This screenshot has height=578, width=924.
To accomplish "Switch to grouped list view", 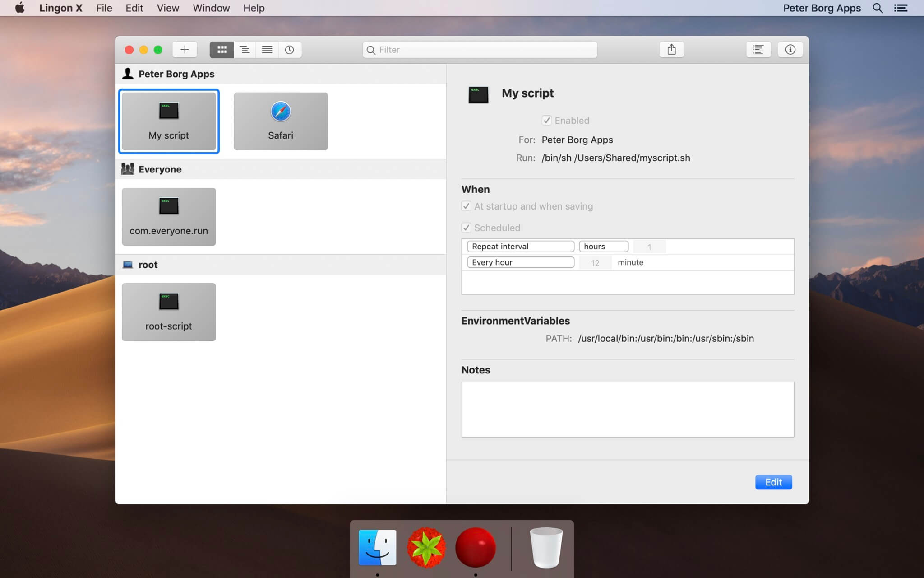I will [245, 50].
